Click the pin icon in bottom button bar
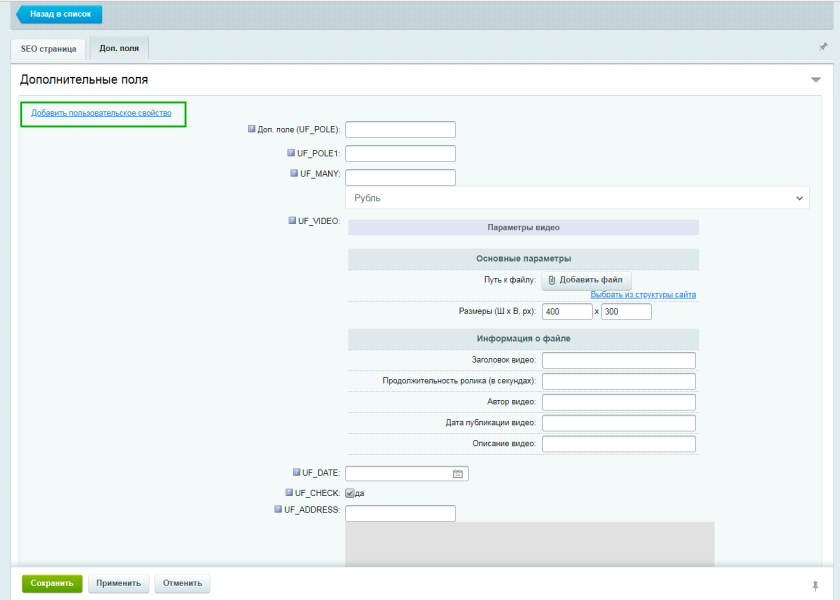This screenshot has height=600, width=840. (x=816, y=584)
